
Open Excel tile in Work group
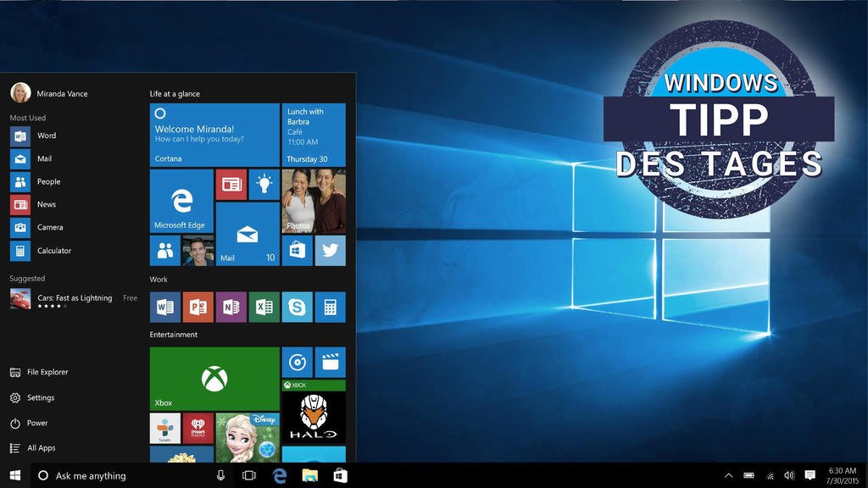coord(264,307)
